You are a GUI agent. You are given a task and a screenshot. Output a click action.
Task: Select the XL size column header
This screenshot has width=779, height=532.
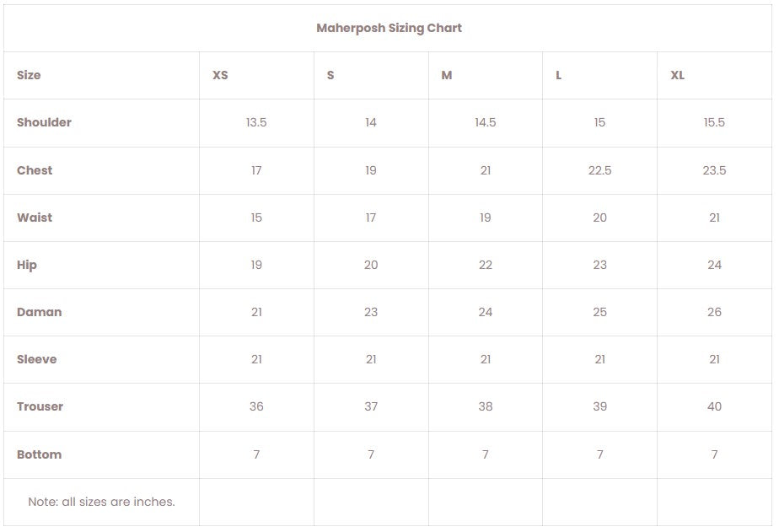678,75
